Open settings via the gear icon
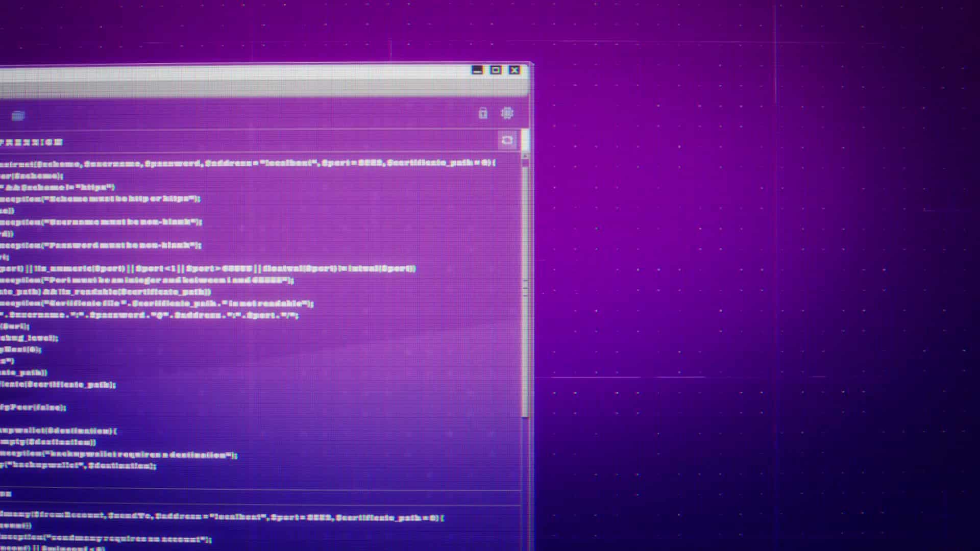The width and height of the screenshot is (980, 551). 507,113
